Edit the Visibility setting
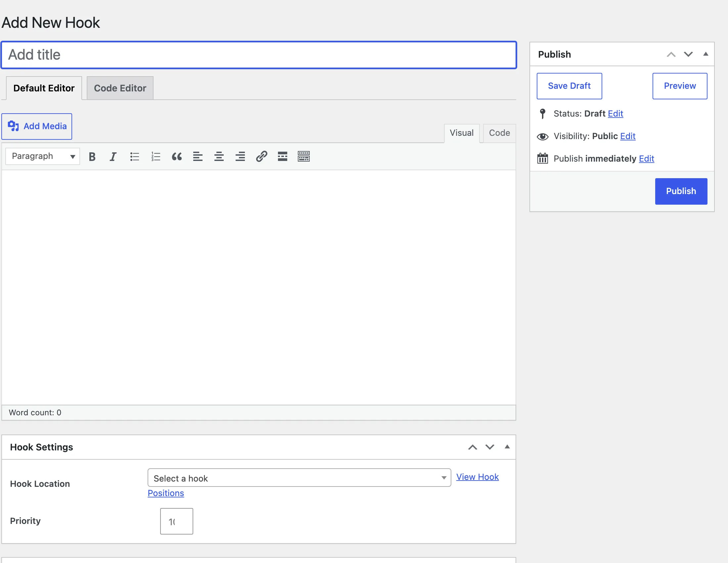 (x=628, y=136)
